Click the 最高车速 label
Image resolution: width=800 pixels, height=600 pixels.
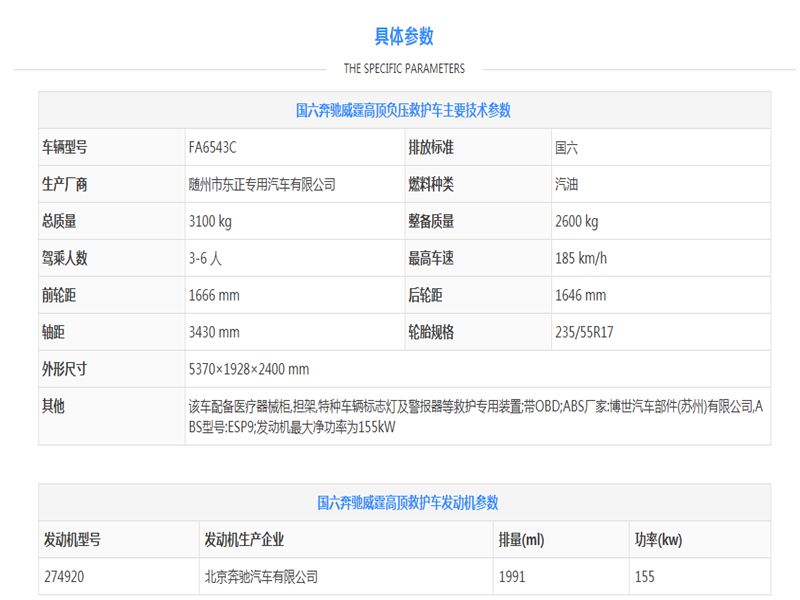(x=431, y=258)
